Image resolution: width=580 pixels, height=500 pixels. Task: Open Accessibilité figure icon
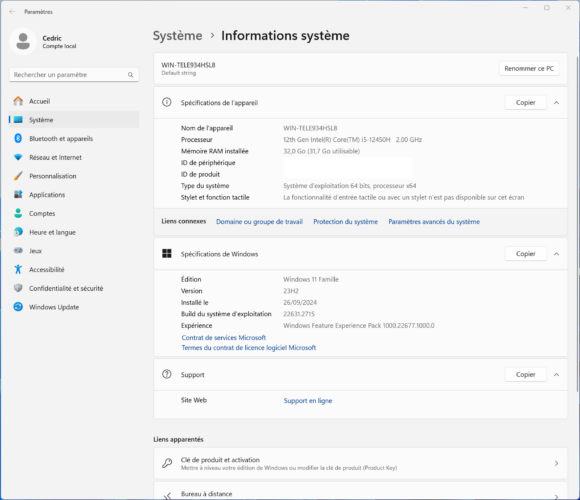(18, 269)
